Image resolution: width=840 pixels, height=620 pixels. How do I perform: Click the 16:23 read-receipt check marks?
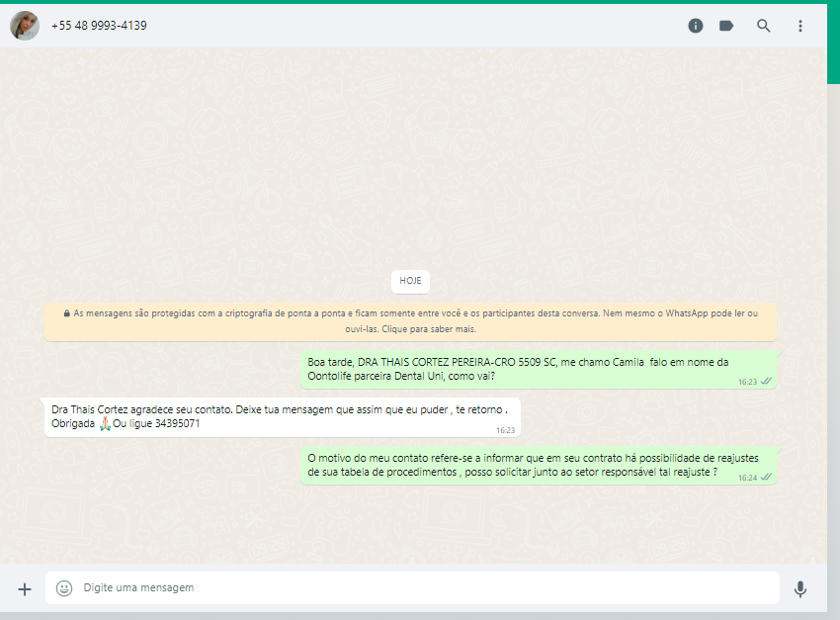pyautogui.click(x=766, y=382)
